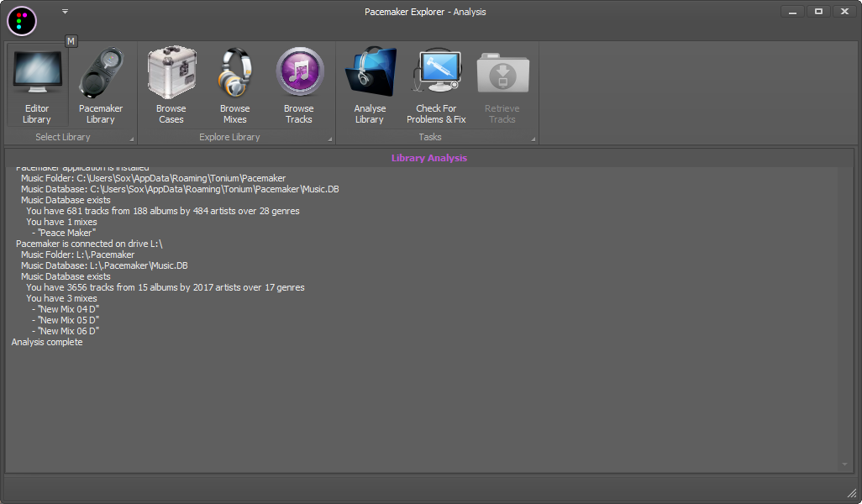Click the "You have 3 mixes" line
Screen dimensions: 862x504
pos(61,298)
